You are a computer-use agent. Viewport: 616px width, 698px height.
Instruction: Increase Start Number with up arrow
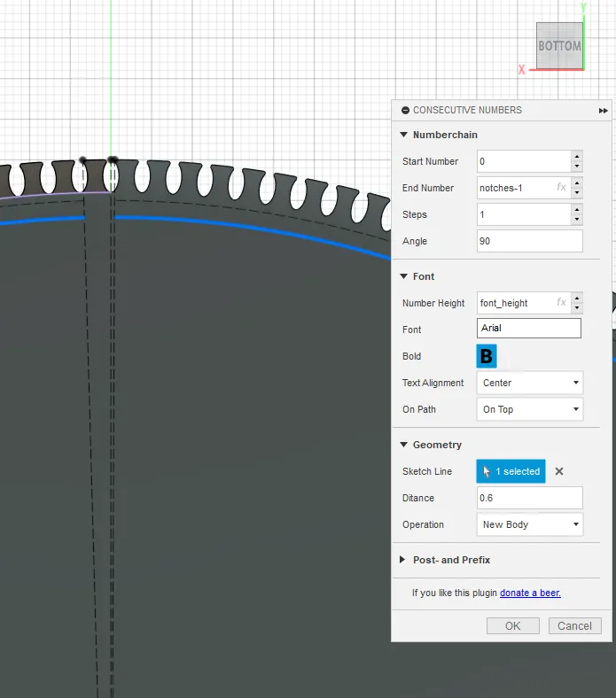coord(577,156)
